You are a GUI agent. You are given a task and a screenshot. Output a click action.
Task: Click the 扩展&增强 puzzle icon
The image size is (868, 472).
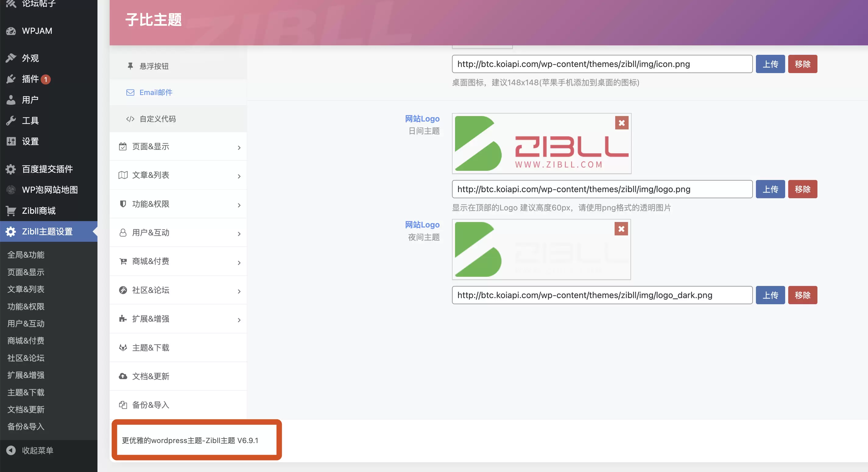tap(123, 319)
